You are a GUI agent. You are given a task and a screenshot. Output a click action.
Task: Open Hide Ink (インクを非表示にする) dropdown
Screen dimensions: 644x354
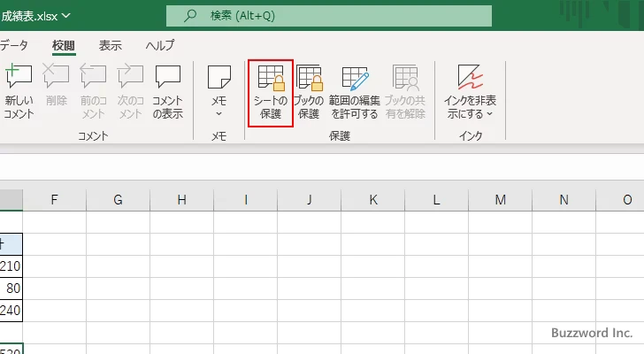click(x=470, y=91)
